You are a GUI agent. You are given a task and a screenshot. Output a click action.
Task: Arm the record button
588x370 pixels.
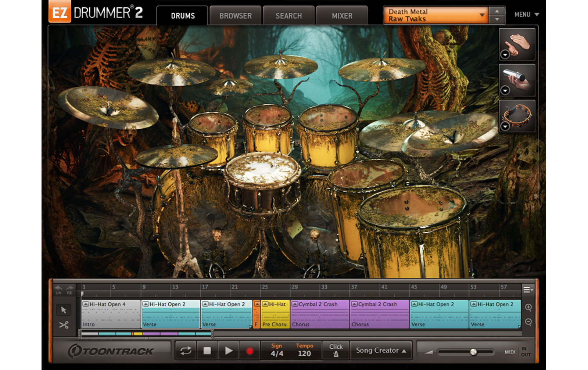point(250,351)
